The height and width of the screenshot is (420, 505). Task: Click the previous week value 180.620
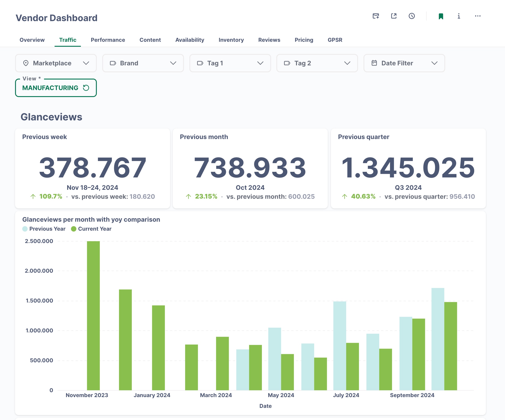pos(142,197)
